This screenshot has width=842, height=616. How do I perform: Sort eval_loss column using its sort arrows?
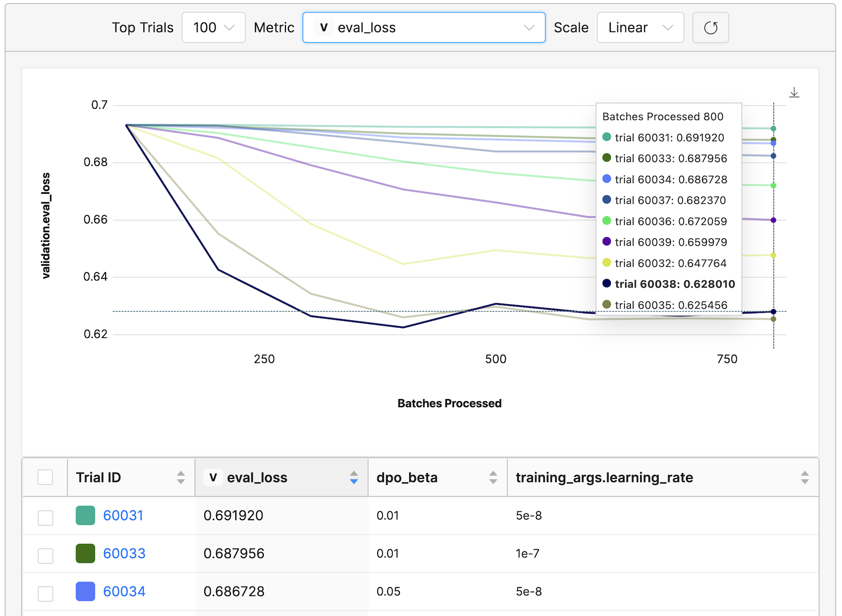point(354,477)
